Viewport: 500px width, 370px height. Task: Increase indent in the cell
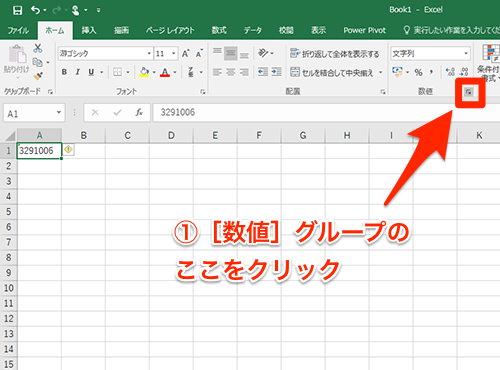276,72
